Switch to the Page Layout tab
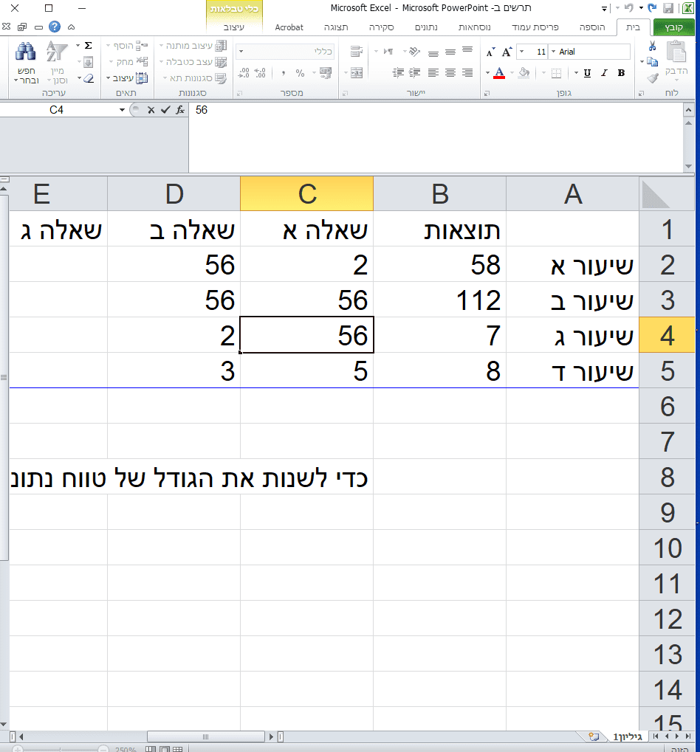 coord(535,27)
